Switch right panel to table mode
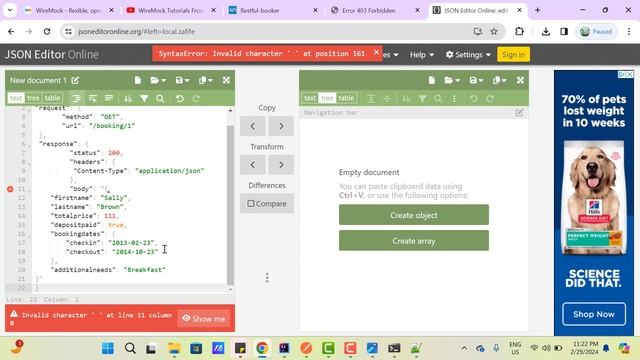The height and width of the screenshot is (360, 640). 346,98
